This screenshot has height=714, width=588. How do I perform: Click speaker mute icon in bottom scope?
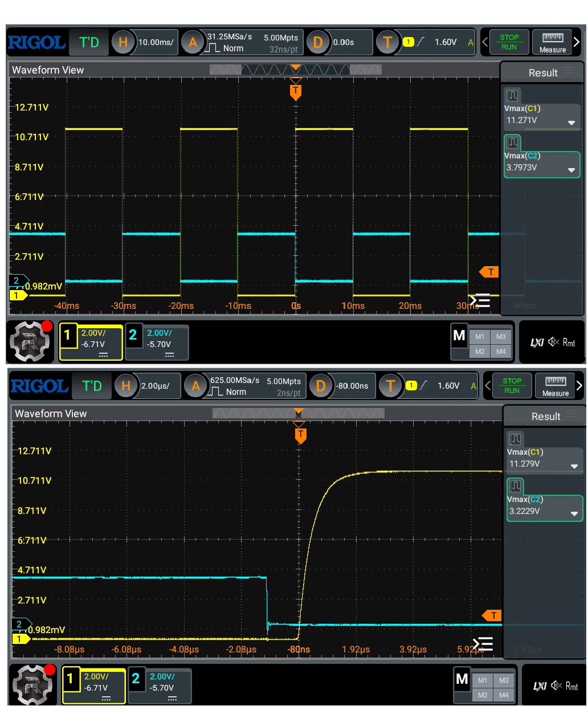(556, 686)
